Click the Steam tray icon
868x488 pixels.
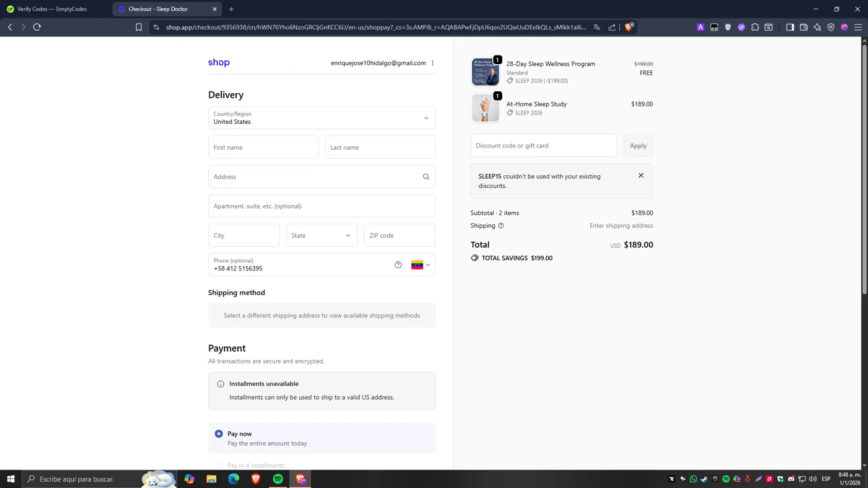click(704, 479)
